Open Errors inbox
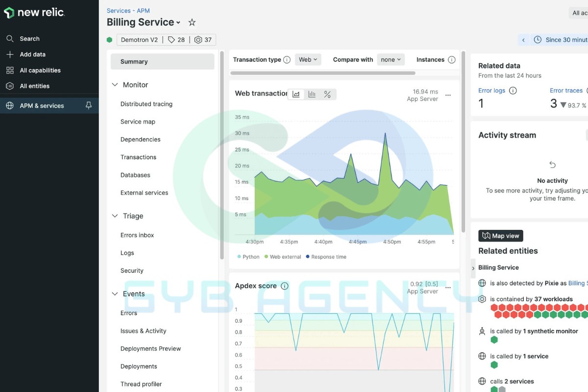 pyautogui.click(x=137, y=235)
